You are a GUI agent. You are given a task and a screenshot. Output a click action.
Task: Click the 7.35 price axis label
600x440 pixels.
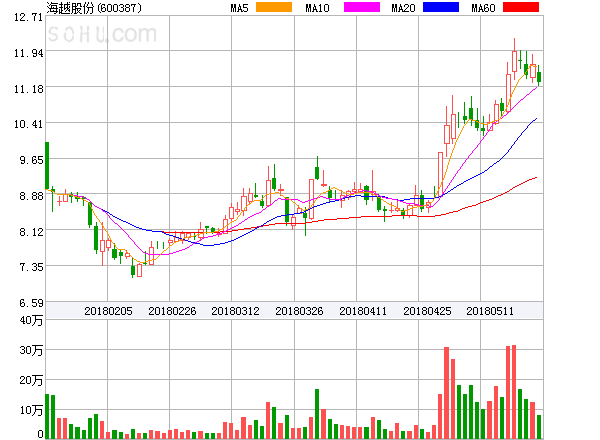click(x=31, y=267)
